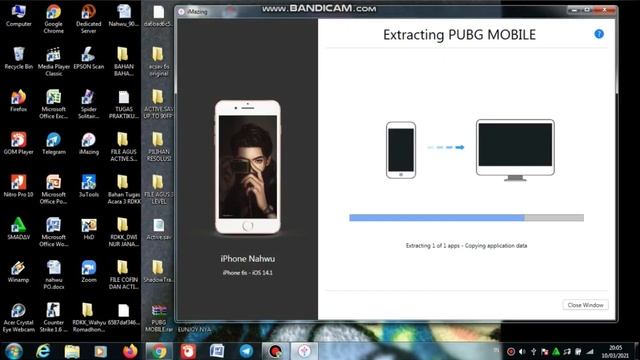Open the Microsoft Office Word shortcut

click(53, 232)
